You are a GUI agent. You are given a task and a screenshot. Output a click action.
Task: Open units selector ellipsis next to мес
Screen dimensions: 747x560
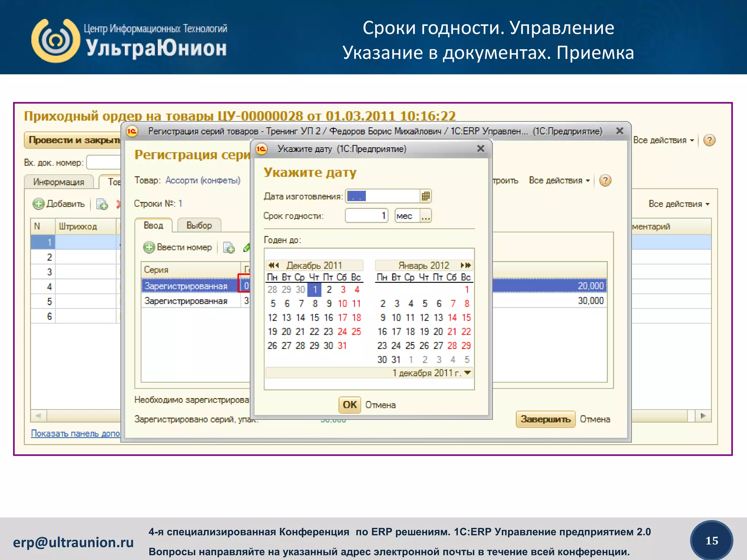(425, 216)
